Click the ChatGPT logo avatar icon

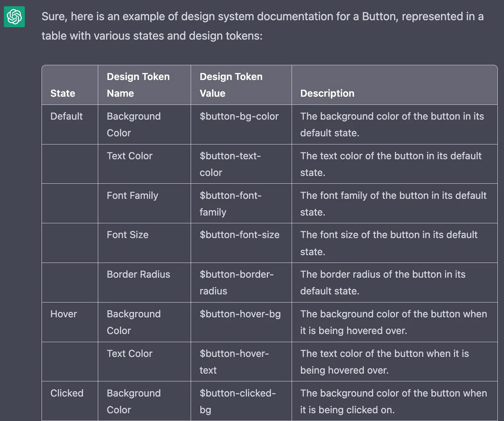pyautogui.click(x=14, y=17)
